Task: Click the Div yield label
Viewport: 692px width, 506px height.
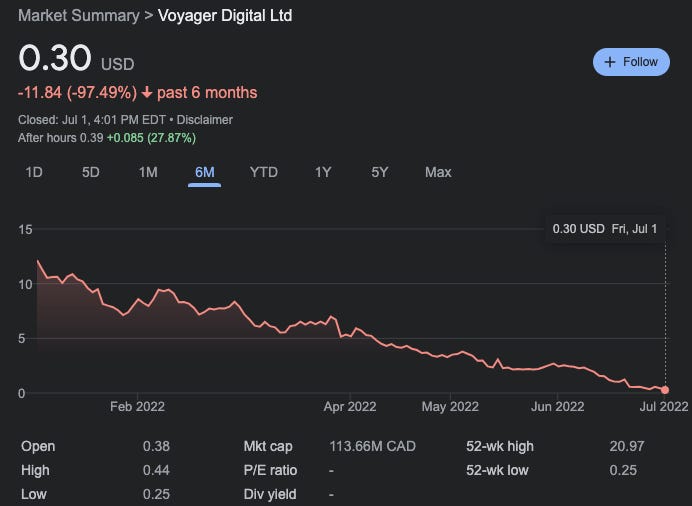Action: (x=270, y=495)
